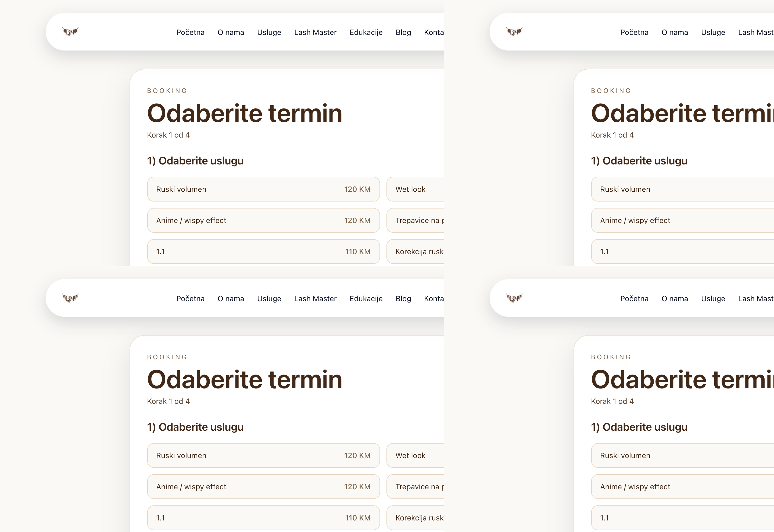
Task: Select the 1.1 service in top-right copy
Action: coord(683,252)
